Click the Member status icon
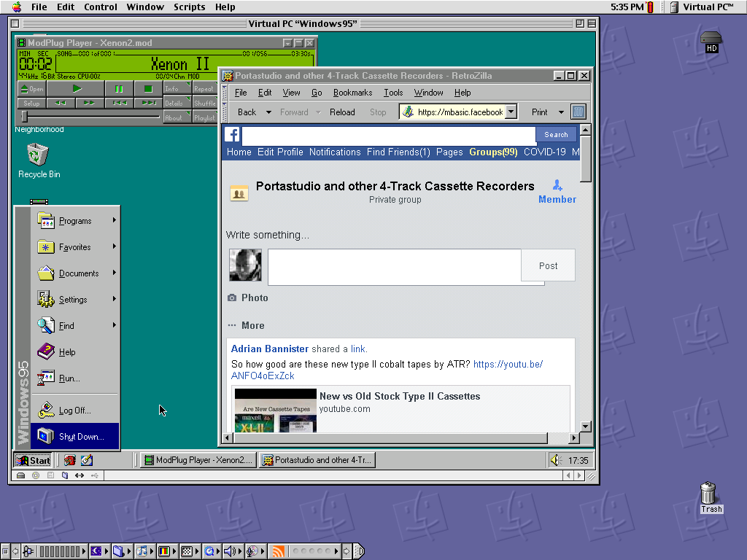The height and width of the screenshot is (560, 747). (x=557, y=185)
